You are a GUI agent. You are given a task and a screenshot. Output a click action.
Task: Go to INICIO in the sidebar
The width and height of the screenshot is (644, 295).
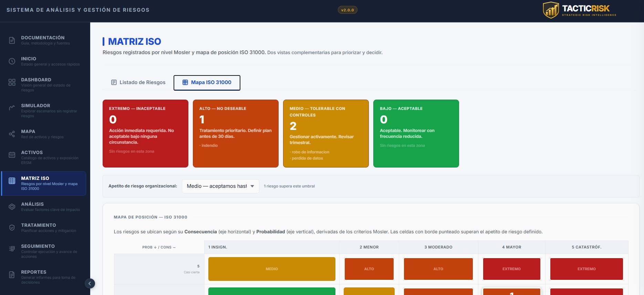pyautogui.click(x=43, y=61)
